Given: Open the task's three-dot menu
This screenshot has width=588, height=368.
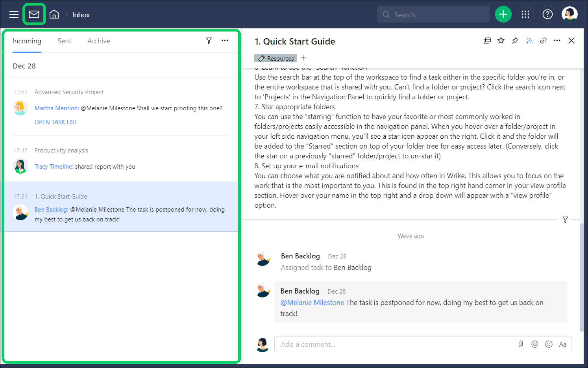Looking at the screenshot, I should tap(557, 40).
